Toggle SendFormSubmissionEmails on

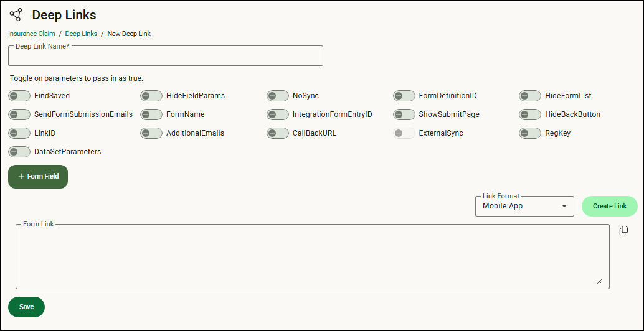(19, 114)
